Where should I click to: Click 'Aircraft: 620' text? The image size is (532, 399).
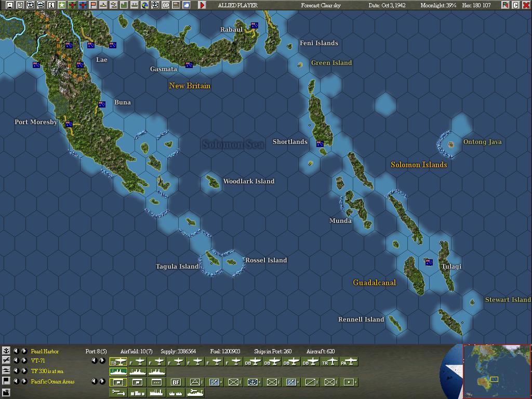coord(321,351)
